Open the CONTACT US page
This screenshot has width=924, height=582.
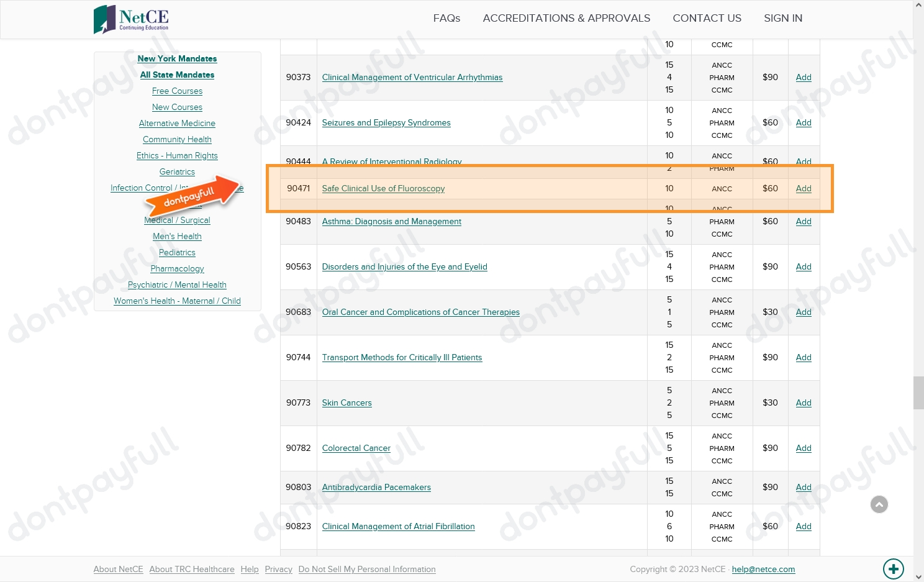707,18
